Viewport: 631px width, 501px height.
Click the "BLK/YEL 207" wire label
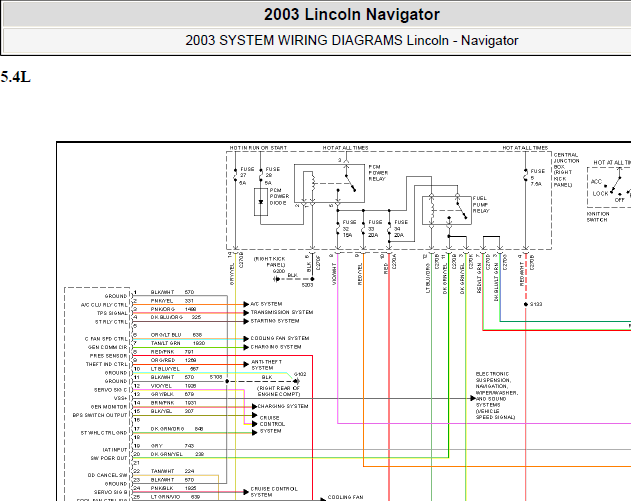coord(172,411)
